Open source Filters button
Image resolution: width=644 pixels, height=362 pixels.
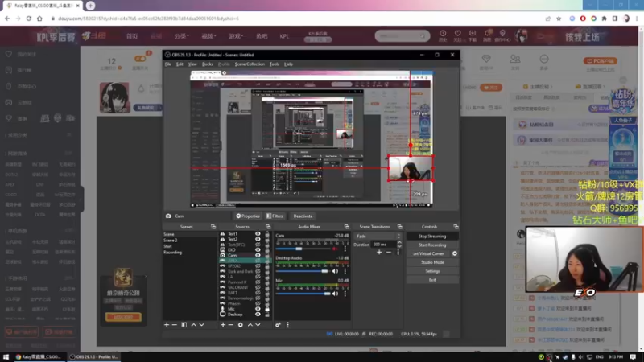[x=275, y=216]
